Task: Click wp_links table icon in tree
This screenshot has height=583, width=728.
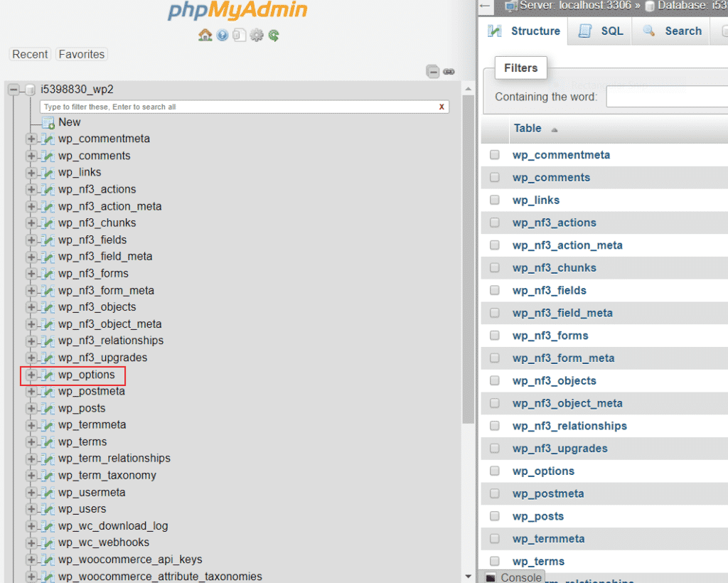Action: click(48, 173)
